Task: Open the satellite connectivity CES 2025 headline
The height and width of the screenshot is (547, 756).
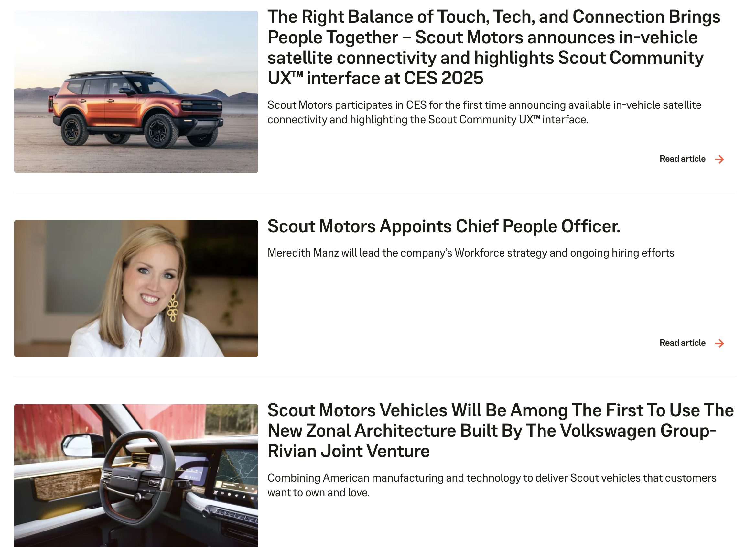Action: 494,47
